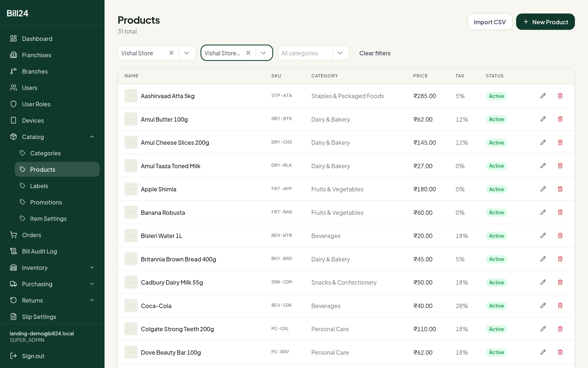The width and height of the screenshot is (588, 368).
Task: Open User Roles page
Action: 52,104
